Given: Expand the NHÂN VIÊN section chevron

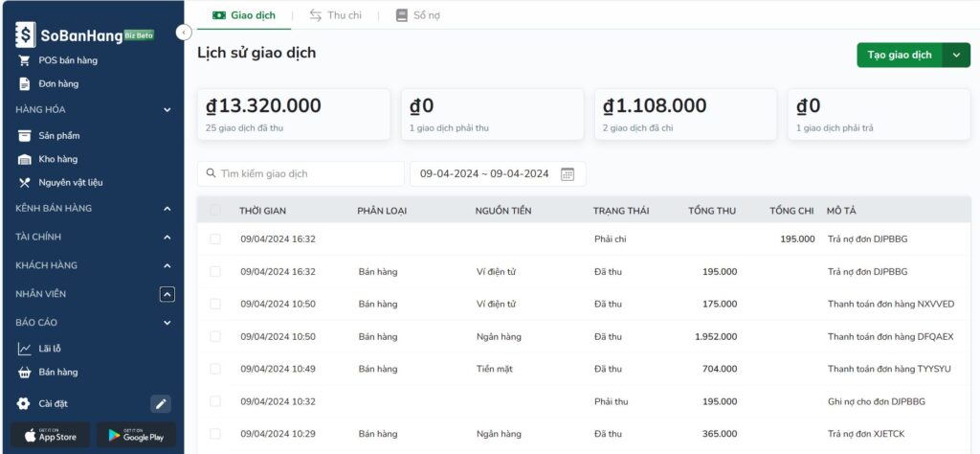Looking at the screenshot, I should tap(167, 294).
